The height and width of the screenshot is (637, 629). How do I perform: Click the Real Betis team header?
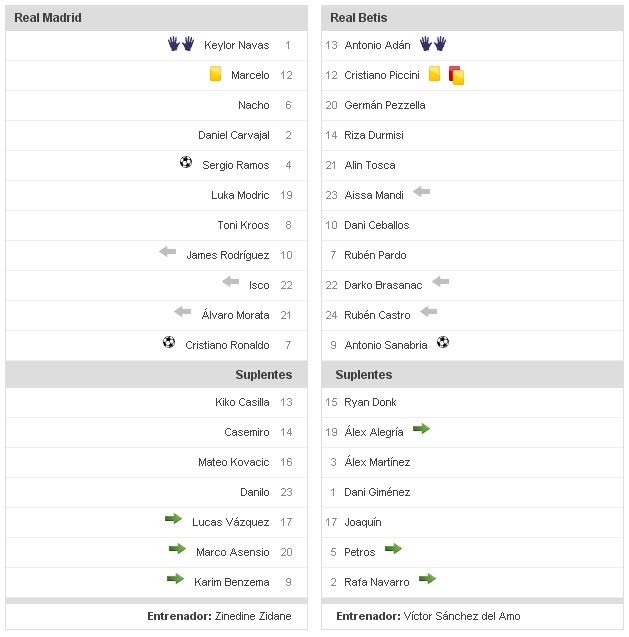point(359,18)
